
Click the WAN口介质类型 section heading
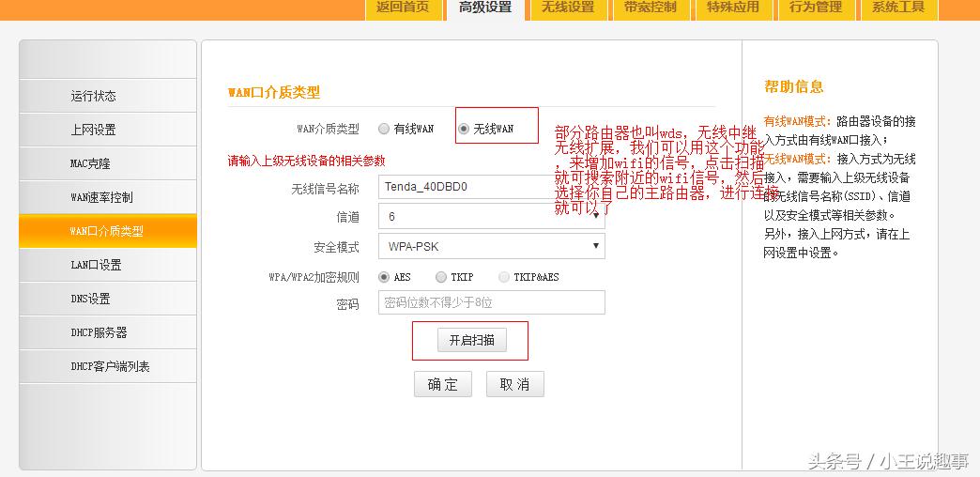pos(274,93)
